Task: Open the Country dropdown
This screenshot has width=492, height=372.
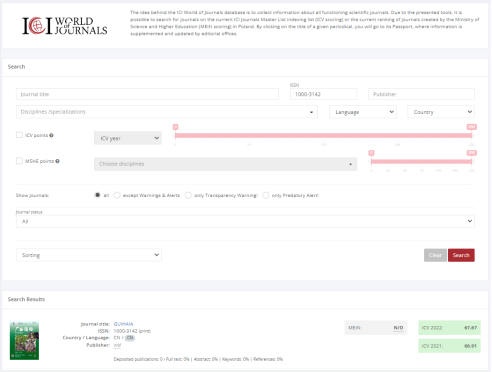Action: tap(441, 112)
